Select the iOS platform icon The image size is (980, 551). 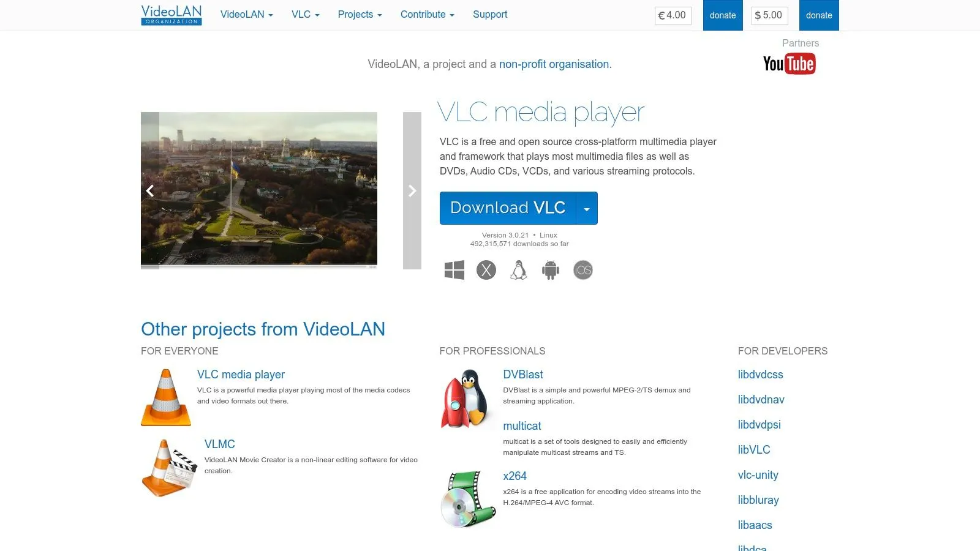point(582,269)
